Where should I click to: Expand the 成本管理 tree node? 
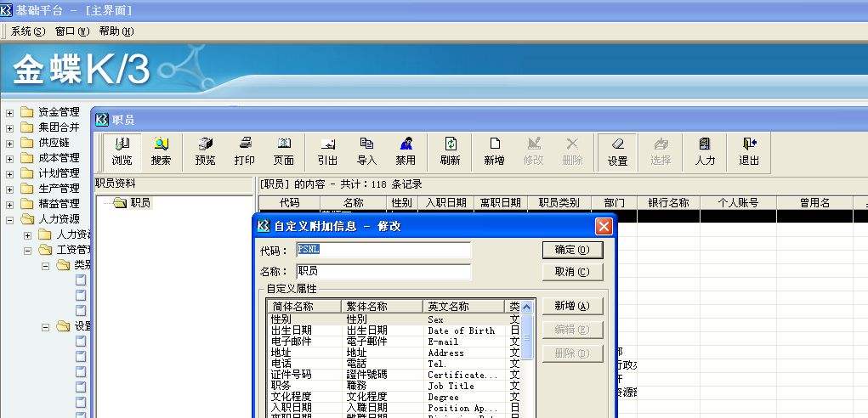(x=9, y=159)
